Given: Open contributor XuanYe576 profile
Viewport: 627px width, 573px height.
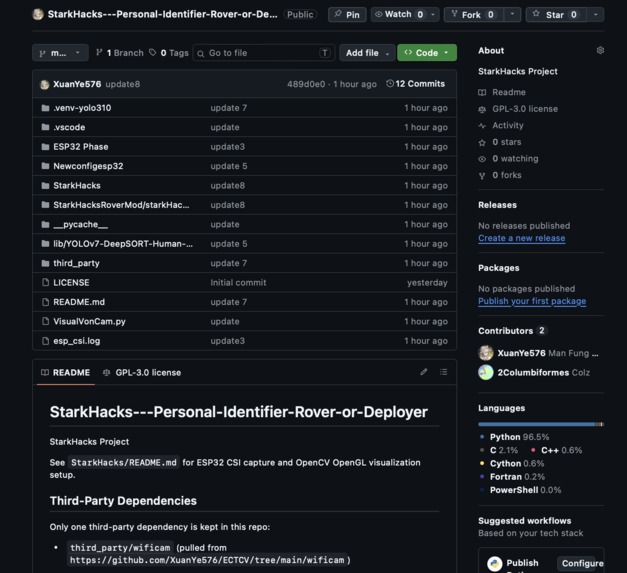Looking at the screenshot, I should (521, 353).
